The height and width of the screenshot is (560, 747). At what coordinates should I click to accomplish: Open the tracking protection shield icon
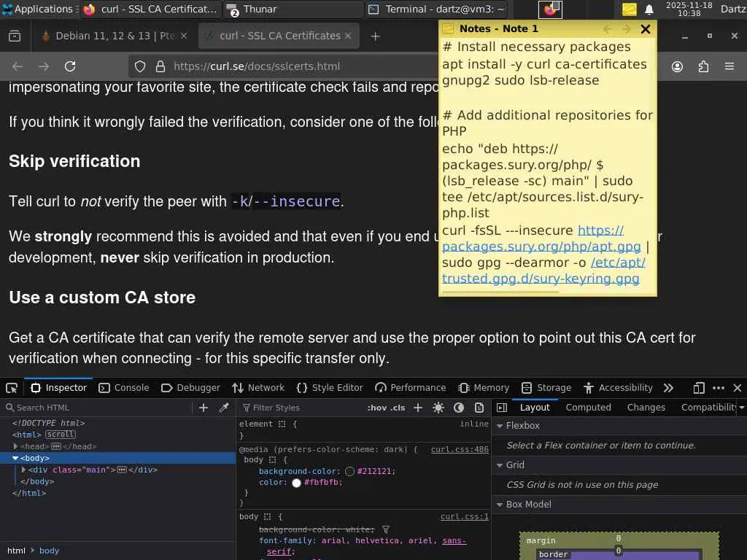tap(139, 66)
